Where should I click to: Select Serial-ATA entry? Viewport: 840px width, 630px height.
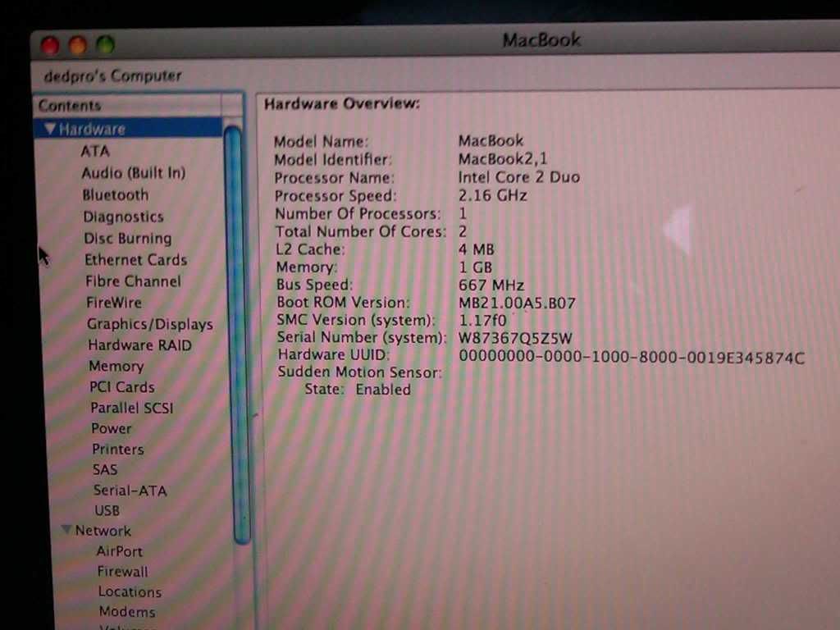(x=130, y=491)
